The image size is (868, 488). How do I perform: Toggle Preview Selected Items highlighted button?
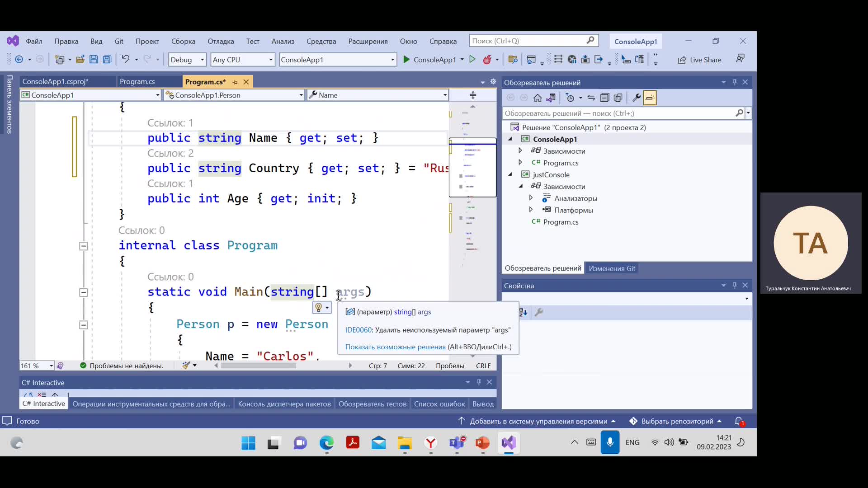coord(650,98)
